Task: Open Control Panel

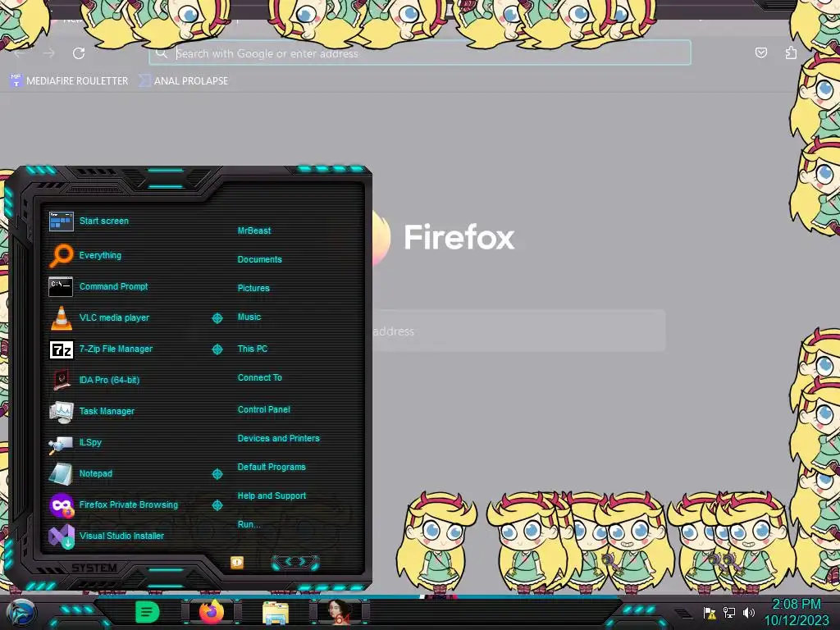Action: pos(263,410)
